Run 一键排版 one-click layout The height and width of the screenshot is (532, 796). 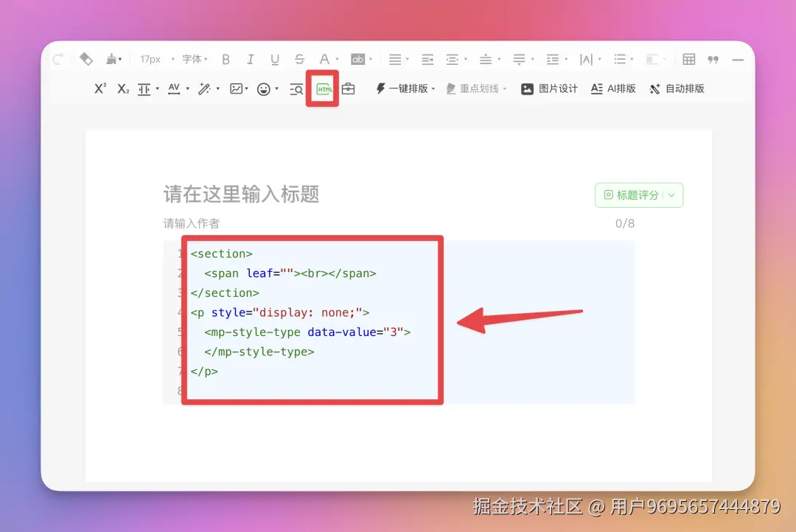click(x=404, y=88)
